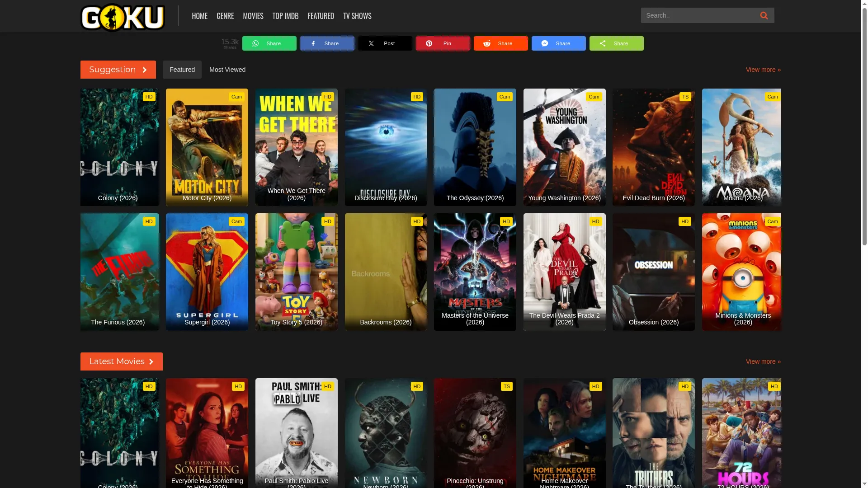
Task: Go to the TV SHOWS page
Action: click(357, 16)
